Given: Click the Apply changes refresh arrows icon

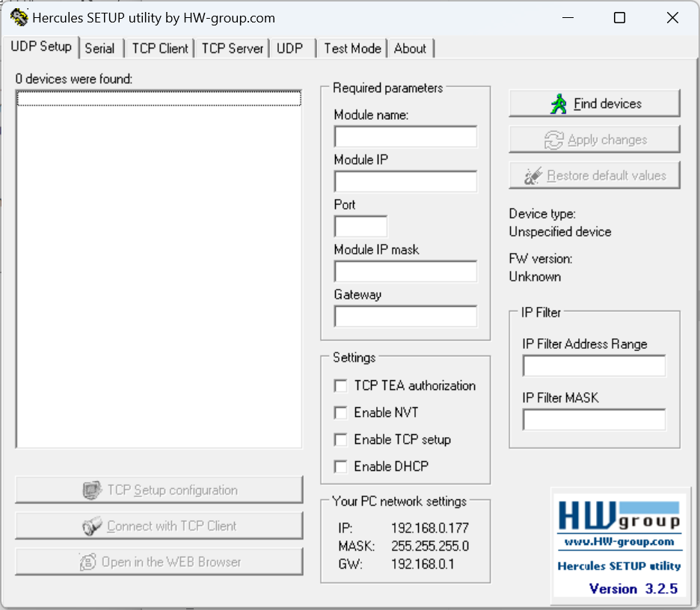Looking at the screenshot, I should click(553, 140).
